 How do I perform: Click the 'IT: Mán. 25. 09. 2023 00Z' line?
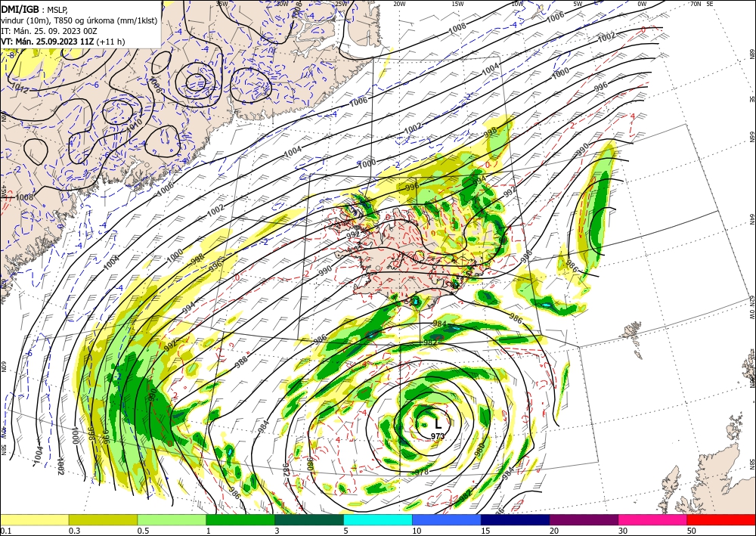49,31
